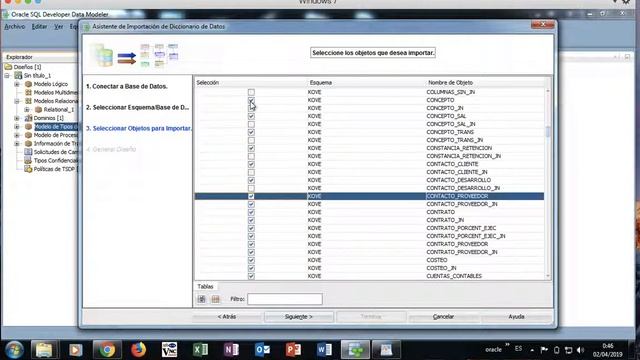640x360 pixels.
Task: Uncheck the CONCEPTO_SAL checkbox
Action: (251, 116)
